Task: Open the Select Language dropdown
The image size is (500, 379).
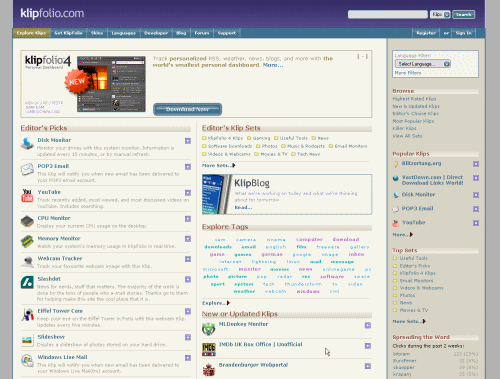Action: pos(423,64)
